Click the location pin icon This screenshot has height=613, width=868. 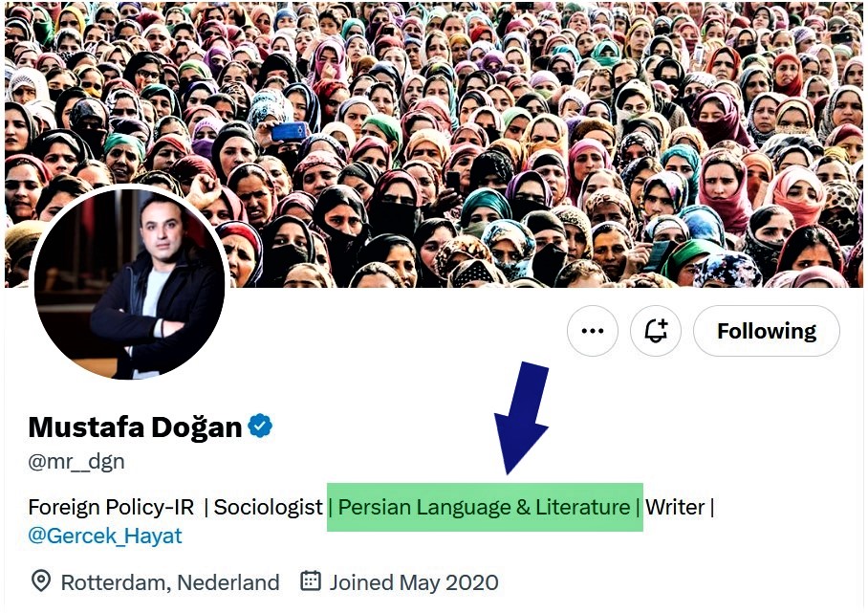pyautogui.click(x=41, y=581)
